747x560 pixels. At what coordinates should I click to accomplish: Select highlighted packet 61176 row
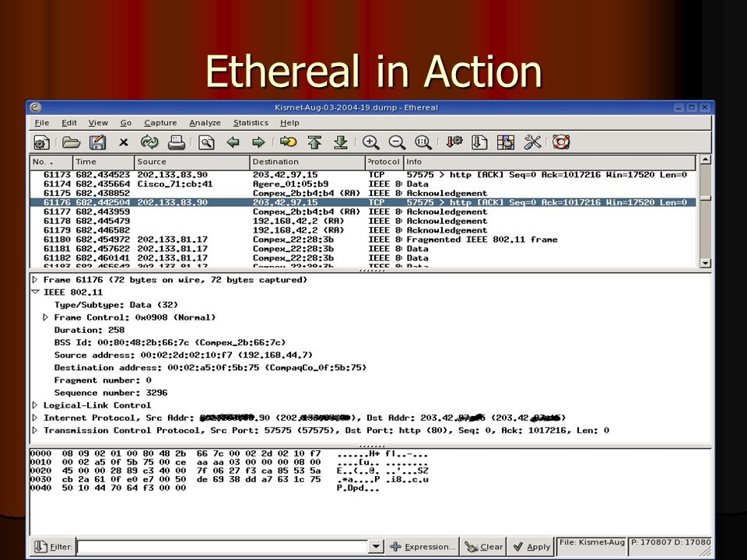(363, 202)
